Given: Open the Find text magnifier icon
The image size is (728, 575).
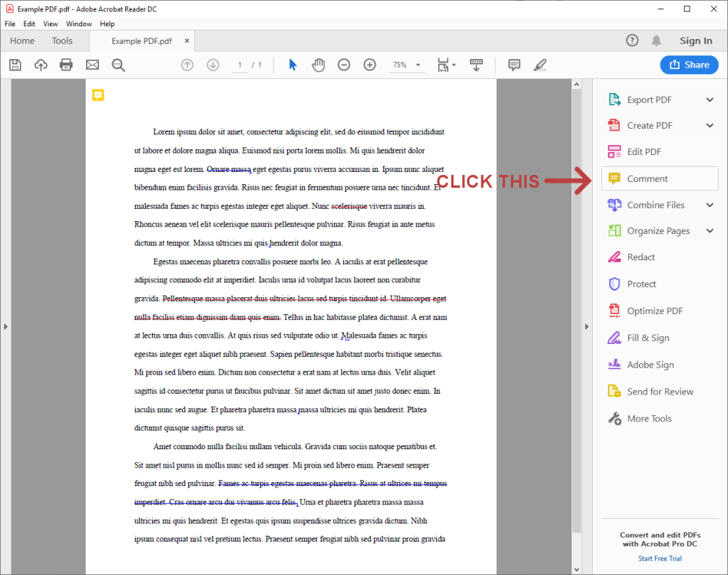Looking at the screenshot, I should [x=119, y=65].
